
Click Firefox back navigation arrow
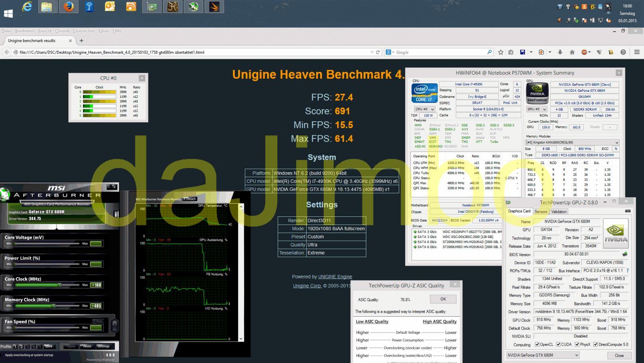tap(6, 52)
